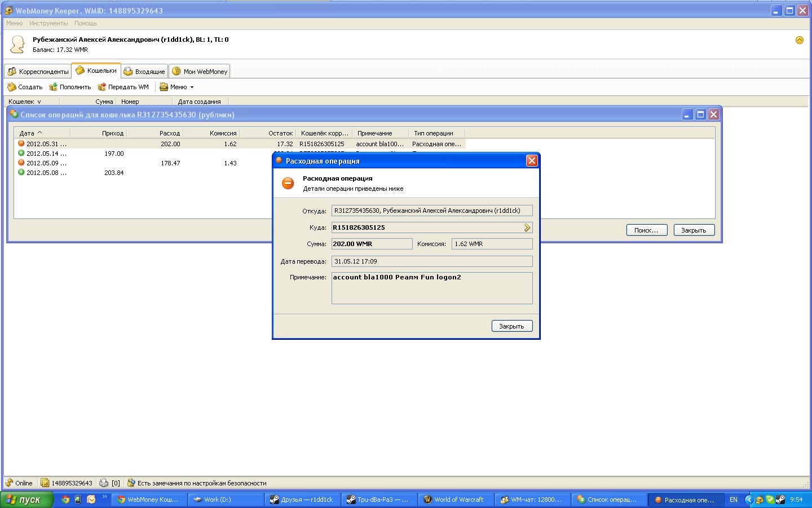Click the Откуда sender field
Image resolution: width=812 pixels, height=508 pixels.
(x=432, y=211)
